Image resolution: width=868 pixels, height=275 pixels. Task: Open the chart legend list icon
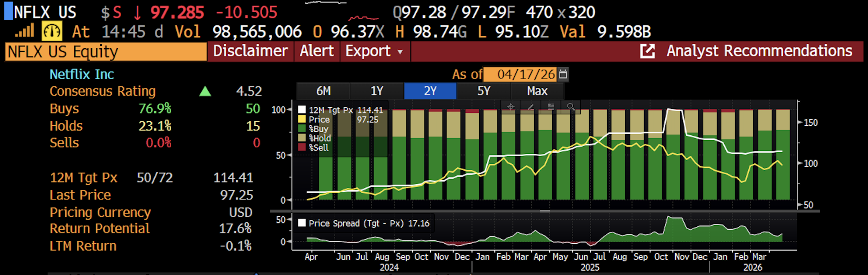551,107
